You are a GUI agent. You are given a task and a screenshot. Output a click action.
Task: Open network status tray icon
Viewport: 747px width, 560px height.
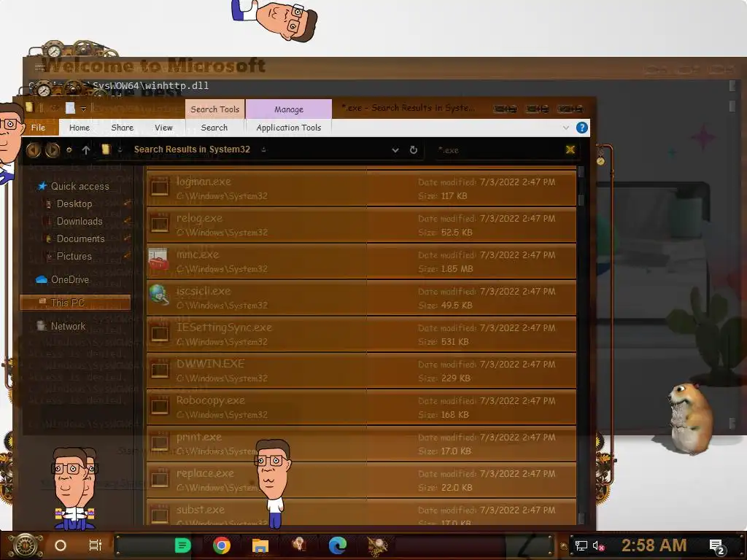point(581,545)
